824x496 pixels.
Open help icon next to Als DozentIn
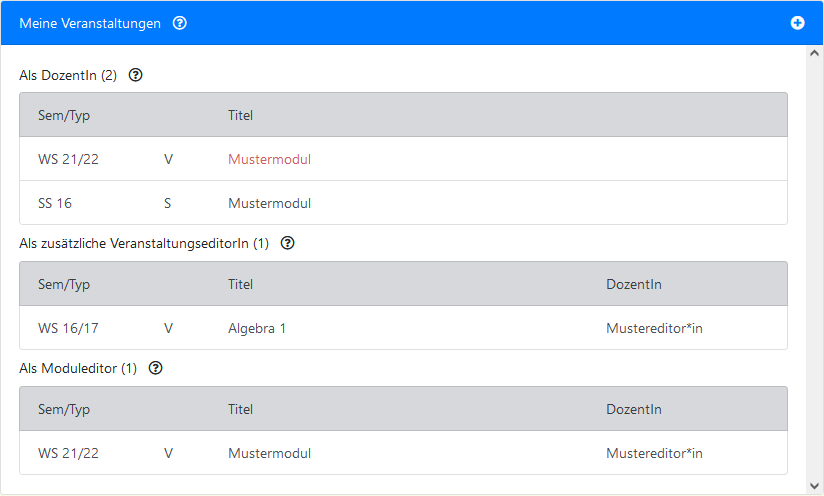[136, 75]
